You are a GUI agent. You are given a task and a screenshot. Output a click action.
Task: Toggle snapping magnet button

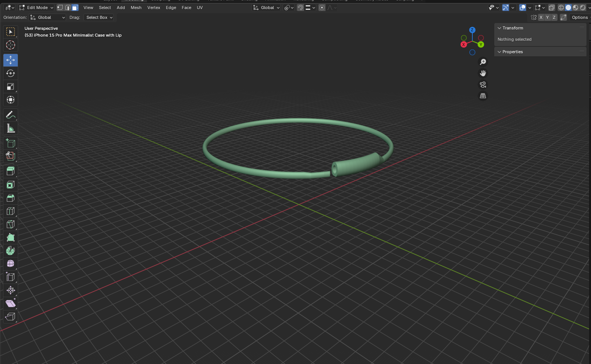tap(300, 8)
